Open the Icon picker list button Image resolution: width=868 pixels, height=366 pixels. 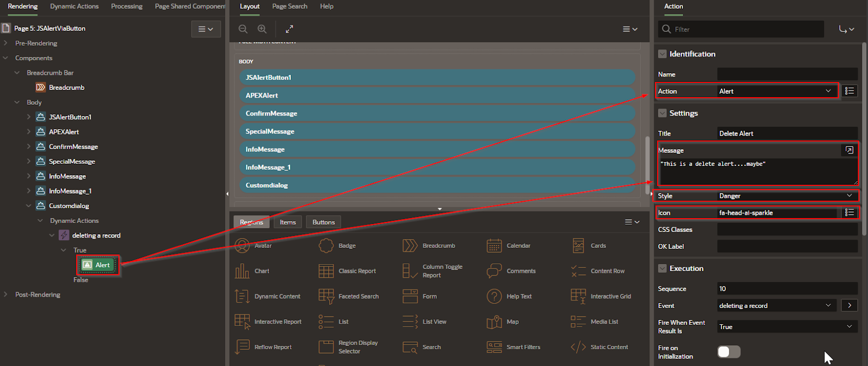tap(850, 213)
